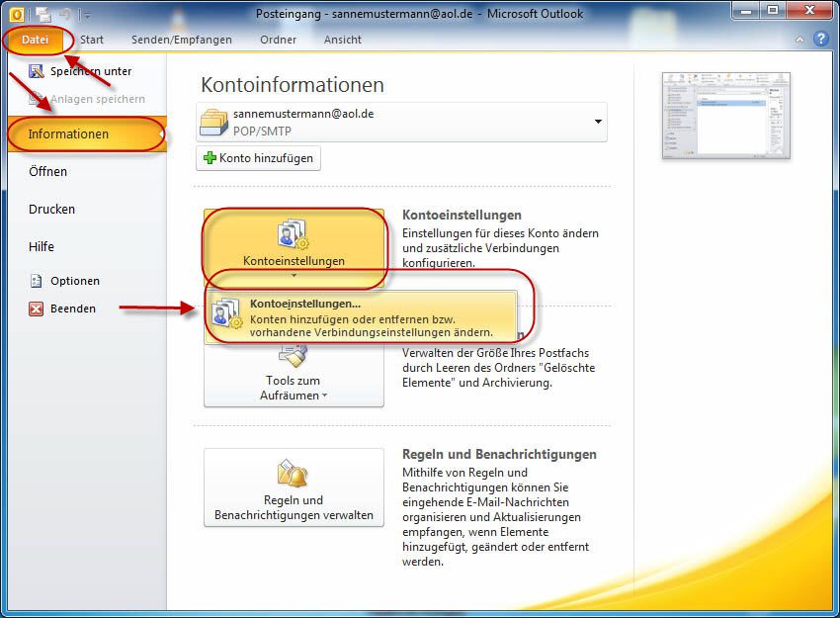The height and width of the screenshot is (618, 840).
Task: Open Konto hinzufügen with the green plus icon
Action: [257, 157]
